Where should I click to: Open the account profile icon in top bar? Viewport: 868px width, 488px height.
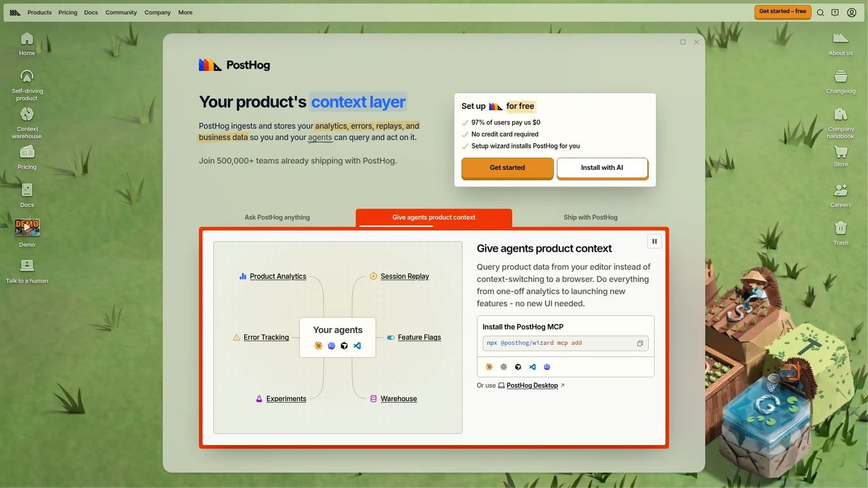pyautogui.click(x=851, y=13)
